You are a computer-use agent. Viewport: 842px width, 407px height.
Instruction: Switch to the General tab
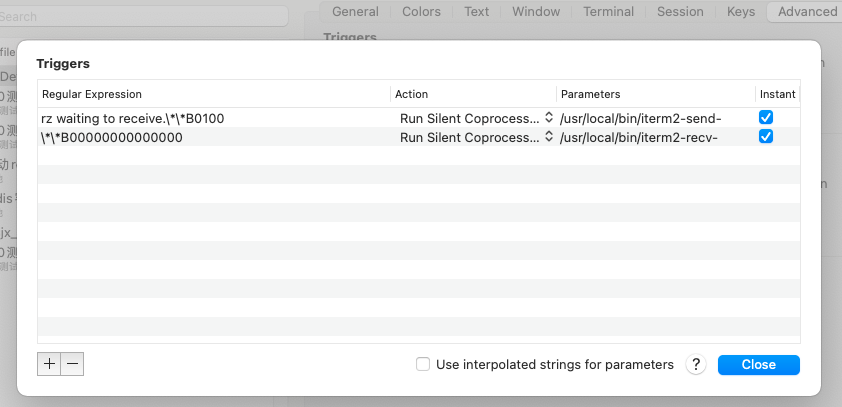355,12
